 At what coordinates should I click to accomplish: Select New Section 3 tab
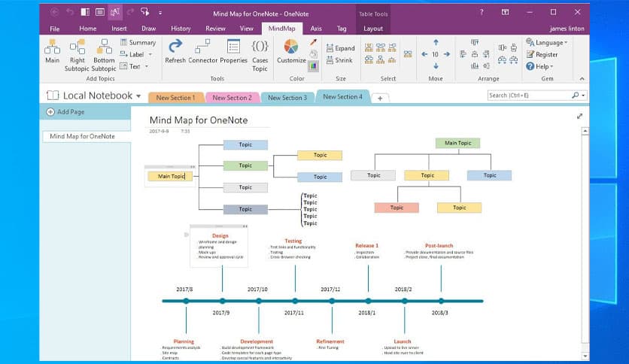(287, 98)
